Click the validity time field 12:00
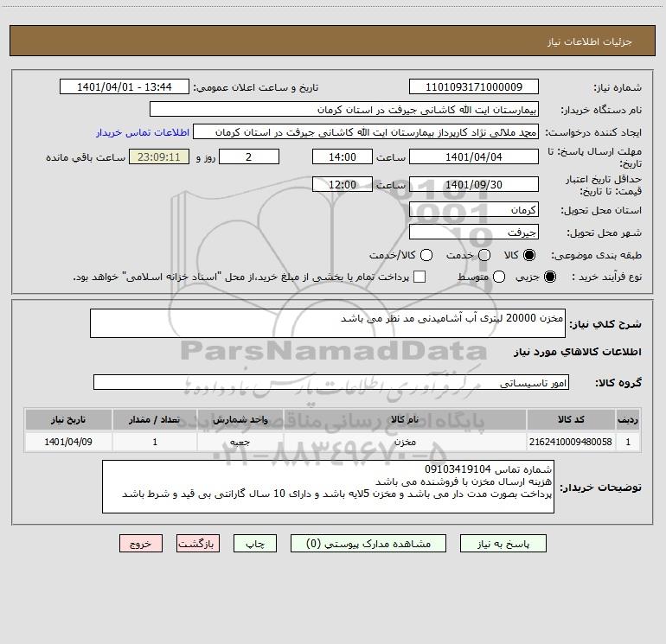 343,184
